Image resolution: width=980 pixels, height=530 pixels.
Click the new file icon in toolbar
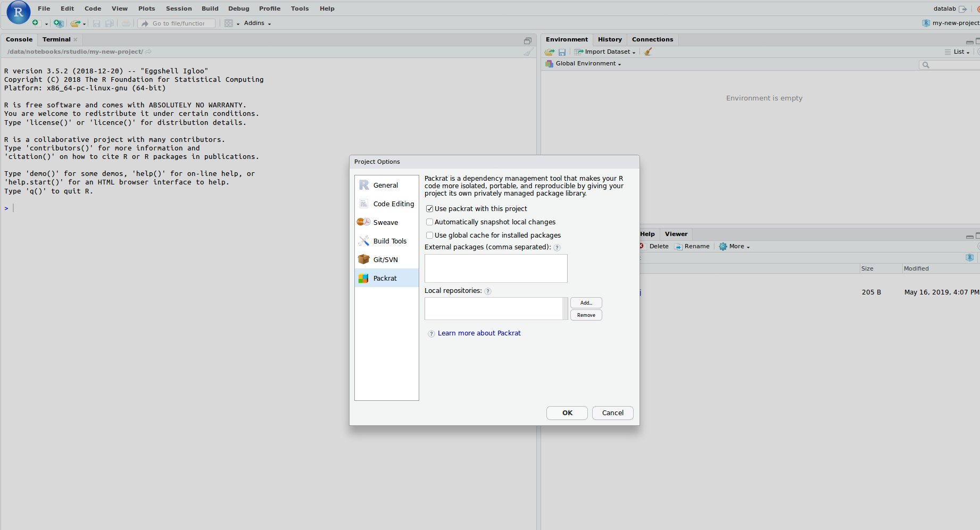click(x=36, y=23)
